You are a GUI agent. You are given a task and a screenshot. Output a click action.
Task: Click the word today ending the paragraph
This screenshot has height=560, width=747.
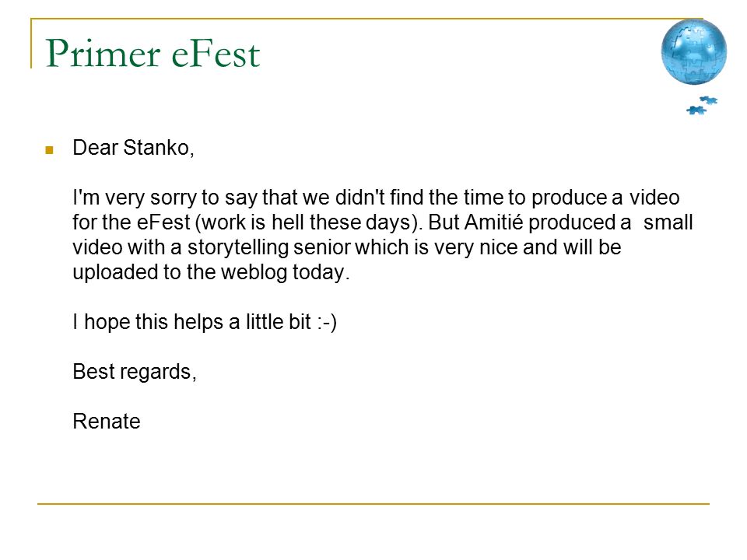pos(321,272)
